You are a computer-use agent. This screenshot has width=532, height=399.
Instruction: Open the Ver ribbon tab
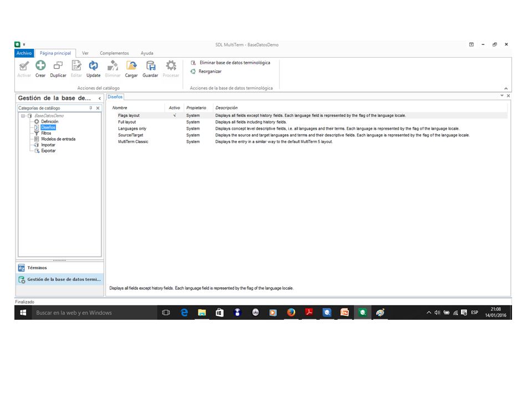tap(85, 53)
